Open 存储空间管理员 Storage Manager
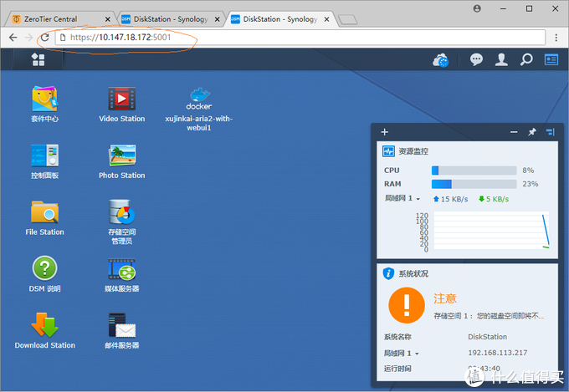Viewport: 569px width, 392px height. tap(121, 213)
